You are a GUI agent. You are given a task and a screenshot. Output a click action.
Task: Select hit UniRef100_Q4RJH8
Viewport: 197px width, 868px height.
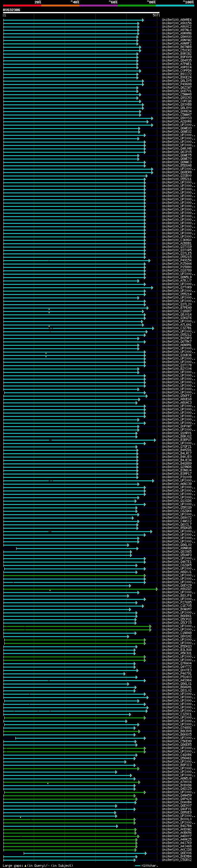pyautogui.click(x=177, y=149)
